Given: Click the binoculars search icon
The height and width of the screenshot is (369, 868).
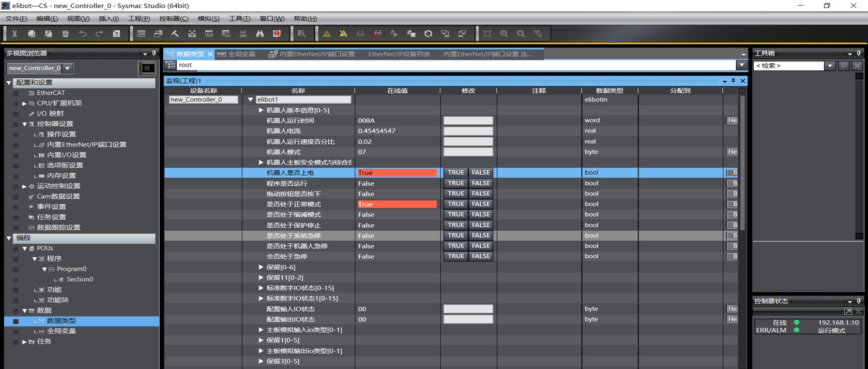Looking at the screenshot, I should point(260,34).
